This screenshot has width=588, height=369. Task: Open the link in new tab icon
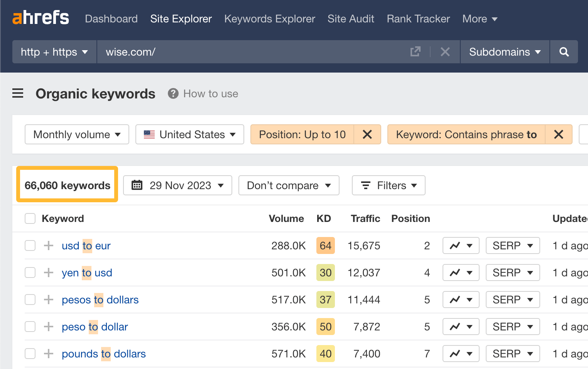pos(415,52)
